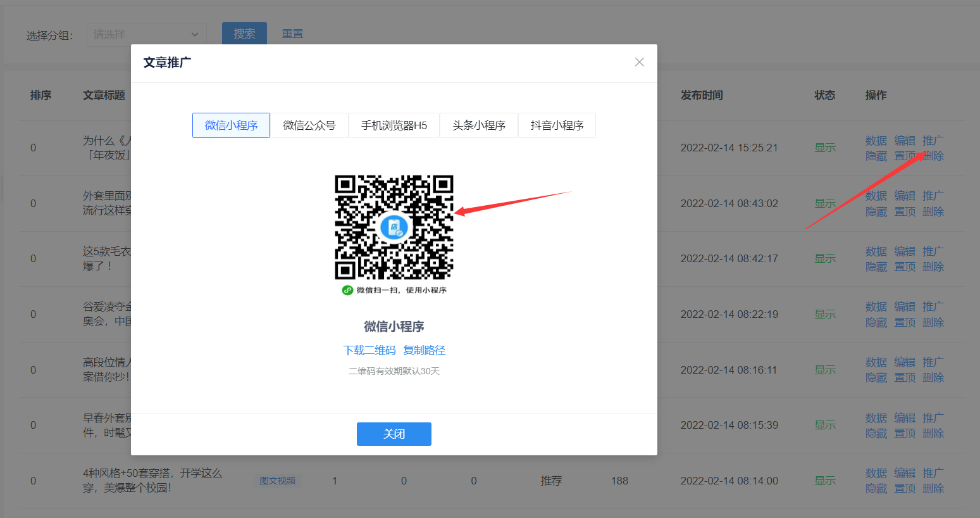Image resolution: width=980 pixels, height=518 pixels.
Task: Click 推广 for the 08:16:11 article
Action: 933,362
